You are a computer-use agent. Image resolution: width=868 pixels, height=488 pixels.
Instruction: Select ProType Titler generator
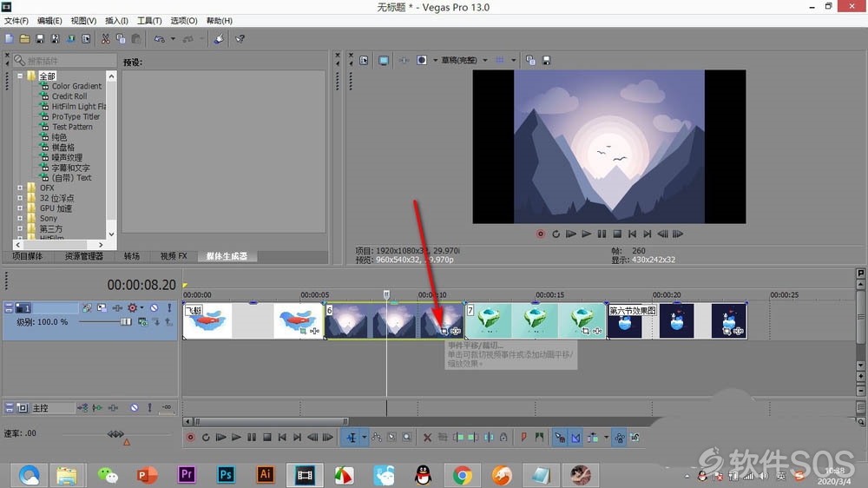(x=76, y=116)
